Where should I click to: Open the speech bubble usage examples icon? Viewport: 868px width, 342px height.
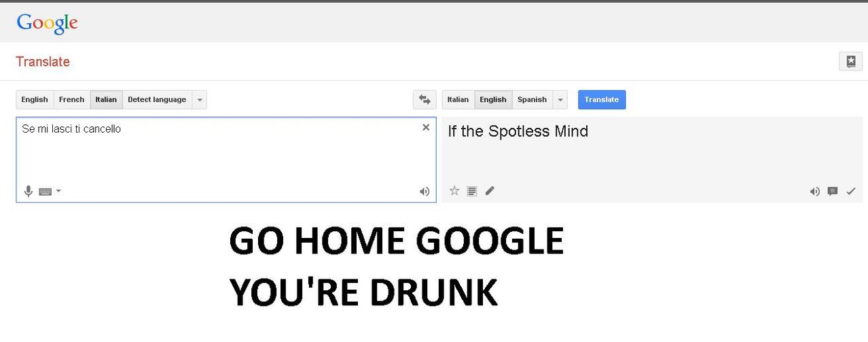coord(833,192)
